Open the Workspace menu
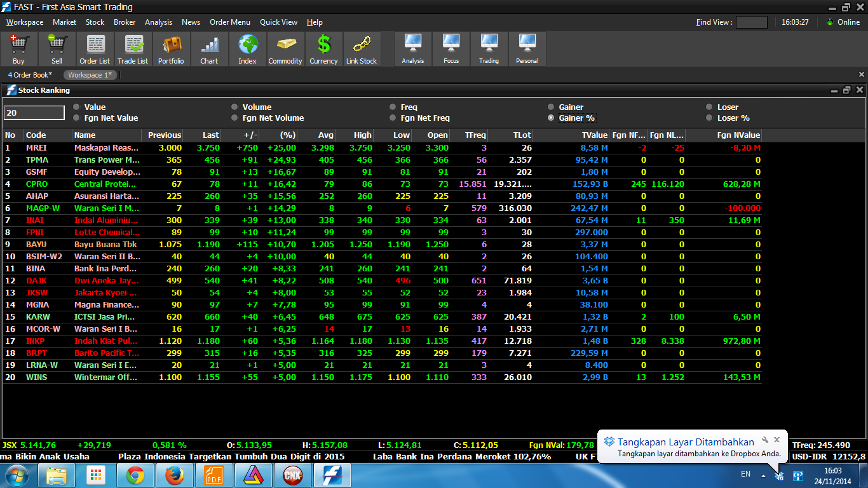Viewport: 868px width, 488px height. pyautogui.click(x=25, y=22)
